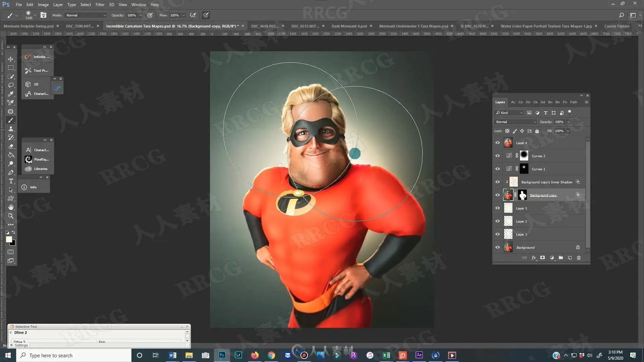The height and width of the screenshot is (362, 644).
Task: Select the Eraser tool
Action: (x=11, y=146)
